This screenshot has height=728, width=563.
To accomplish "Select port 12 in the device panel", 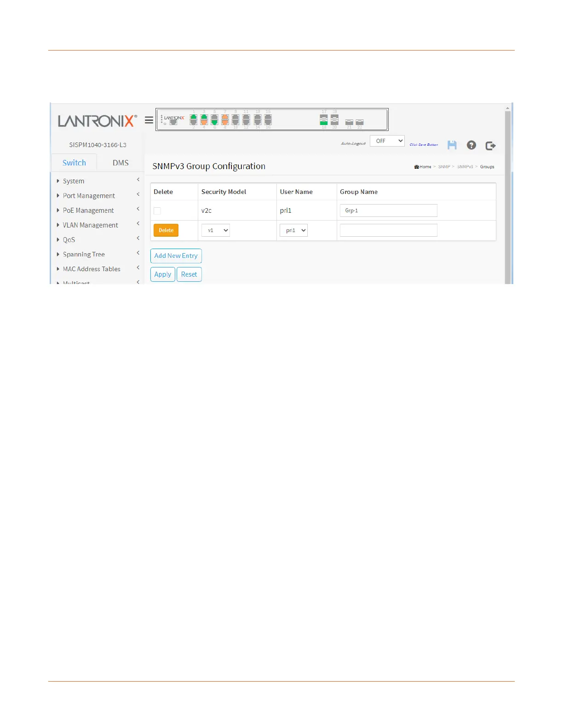I will click(246, 122).
